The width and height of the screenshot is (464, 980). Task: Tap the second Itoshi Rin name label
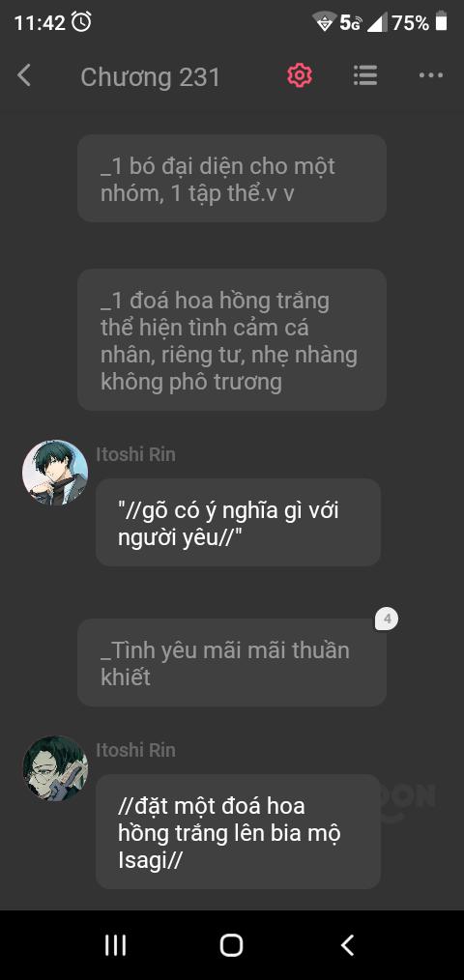click(135, 750)
